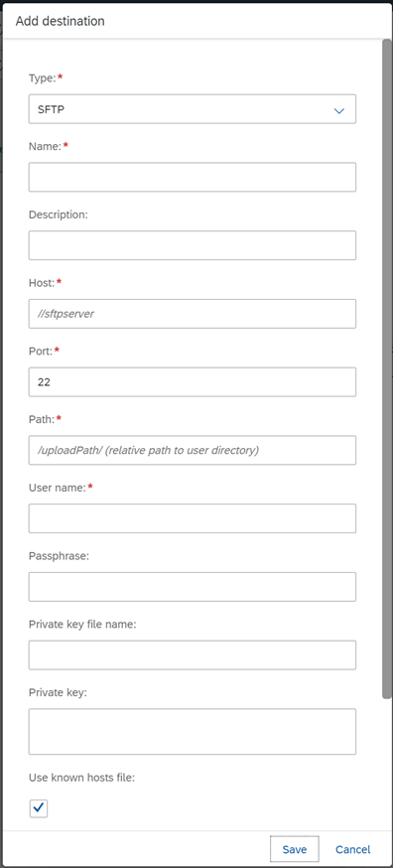
Task: Click the dialog's vertical scrollbar
Action: (x=387, y=368)
